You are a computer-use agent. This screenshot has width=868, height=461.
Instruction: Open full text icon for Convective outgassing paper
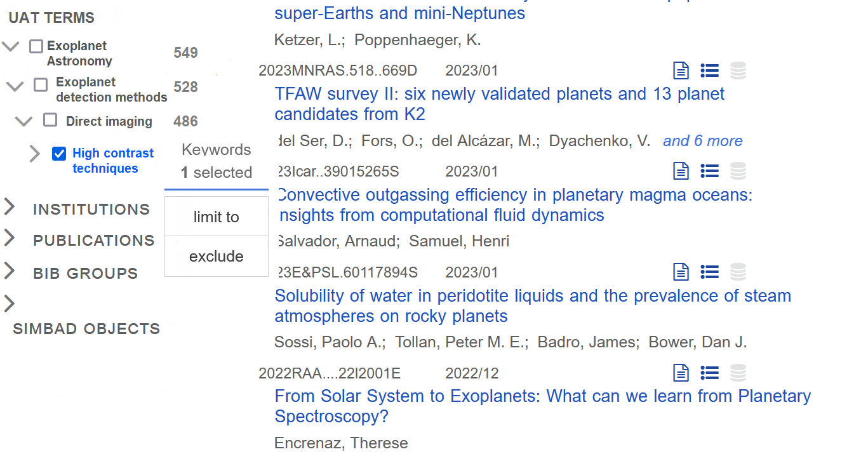pyautogui.click(x=681, y=171)
